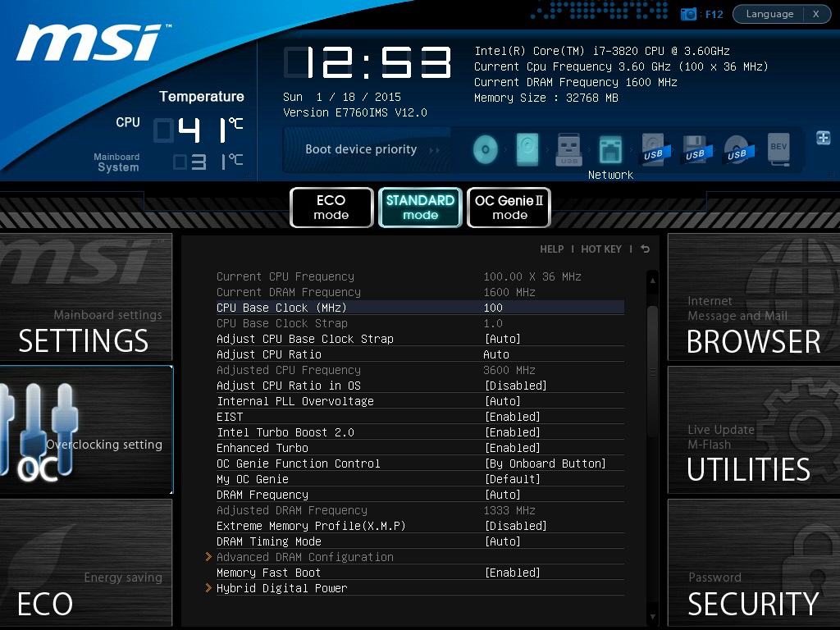This screenshot has height=630, width=840.
Task: Click the settings list scrollbar thumb
Action: (x=652, y=372)
